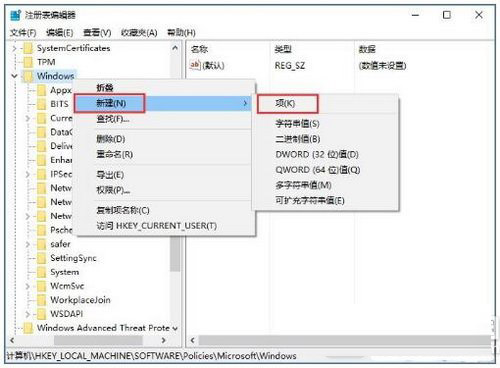500x368 pixels.
Task: Click the REG_SZ type cell
Action: (290, 66)
